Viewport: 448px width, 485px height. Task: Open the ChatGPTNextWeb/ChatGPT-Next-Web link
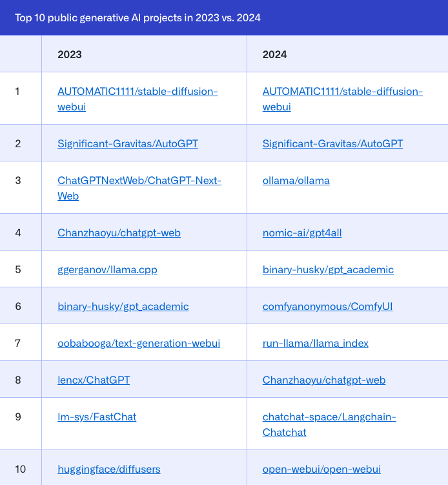tap(139, 181)
